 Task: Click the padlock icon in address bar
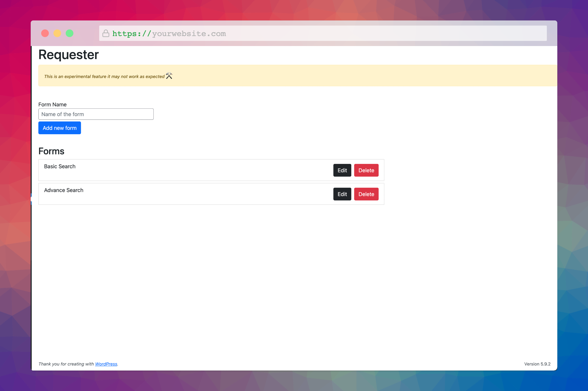pyautogui.click(x=106, y=33)
